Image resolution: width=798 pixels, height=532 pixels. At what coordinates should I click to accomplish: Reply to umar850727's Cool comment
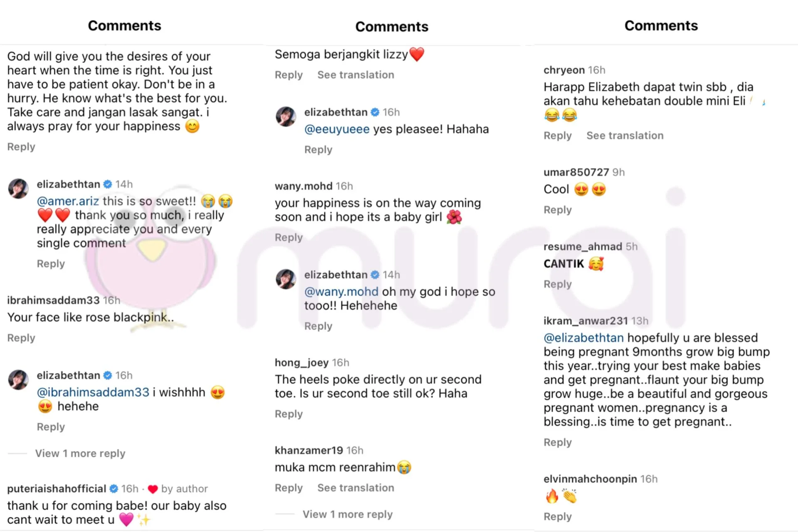click(557, 210)
